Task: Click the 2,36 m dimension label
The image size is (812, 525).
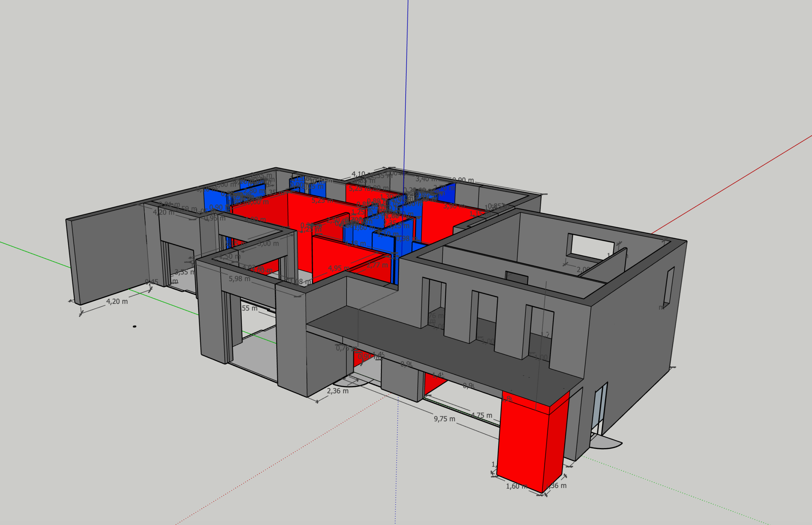Action: tap(337, 391)
